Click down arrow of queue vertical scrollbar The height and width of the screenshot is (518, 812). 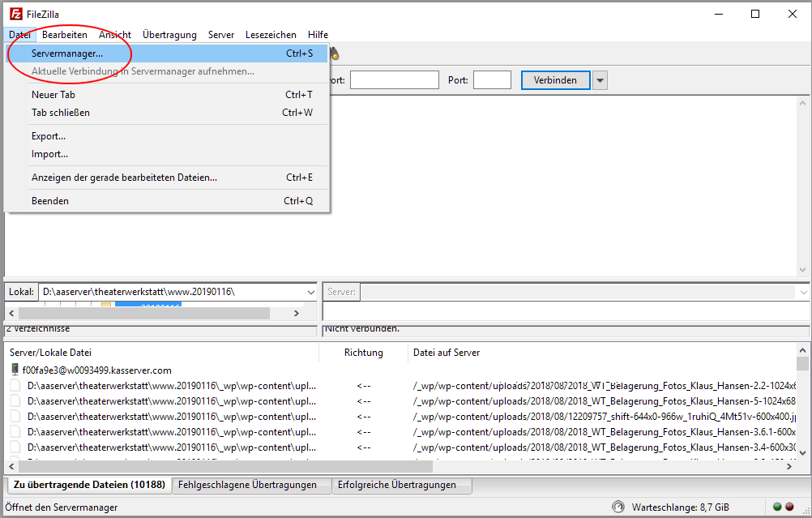[802, 452]
